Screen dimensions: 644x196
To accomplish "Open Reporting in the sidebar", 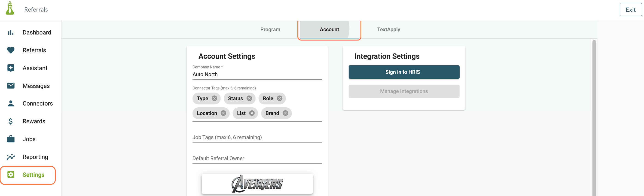I will [31, 157].
